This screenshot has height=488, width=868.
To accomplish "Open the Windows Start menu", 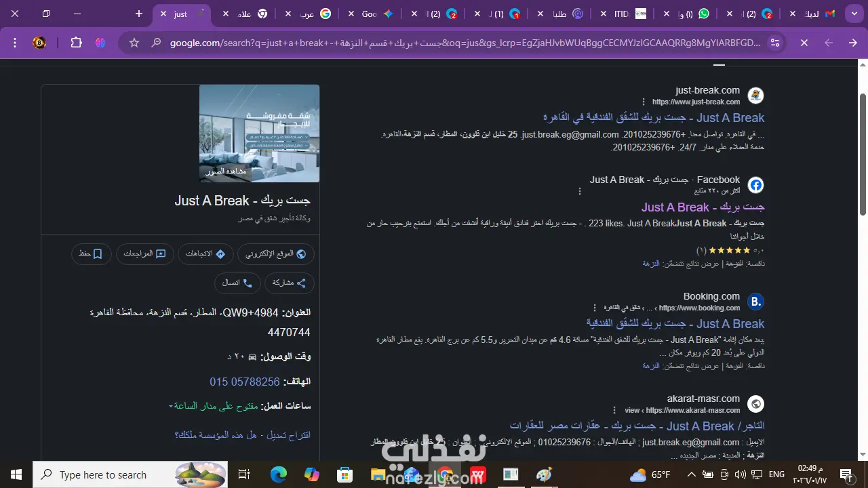I will pyautogui.click(x=16, y=474).
